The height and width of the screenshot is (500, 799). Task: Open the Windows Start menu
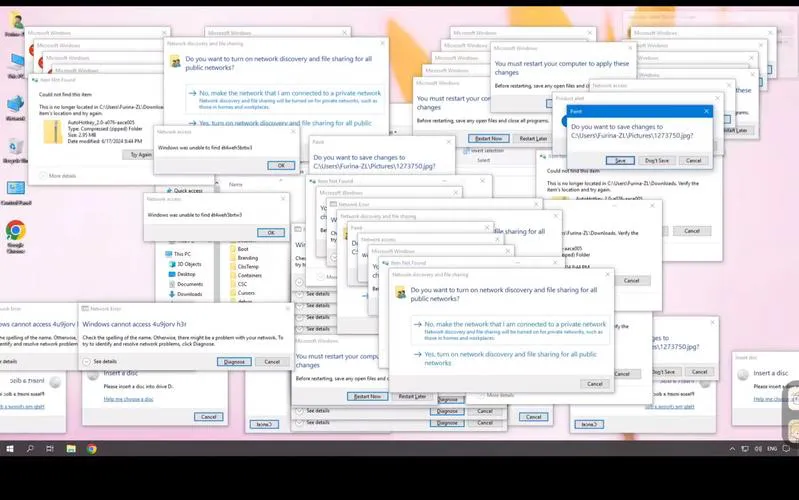[10, 449]
